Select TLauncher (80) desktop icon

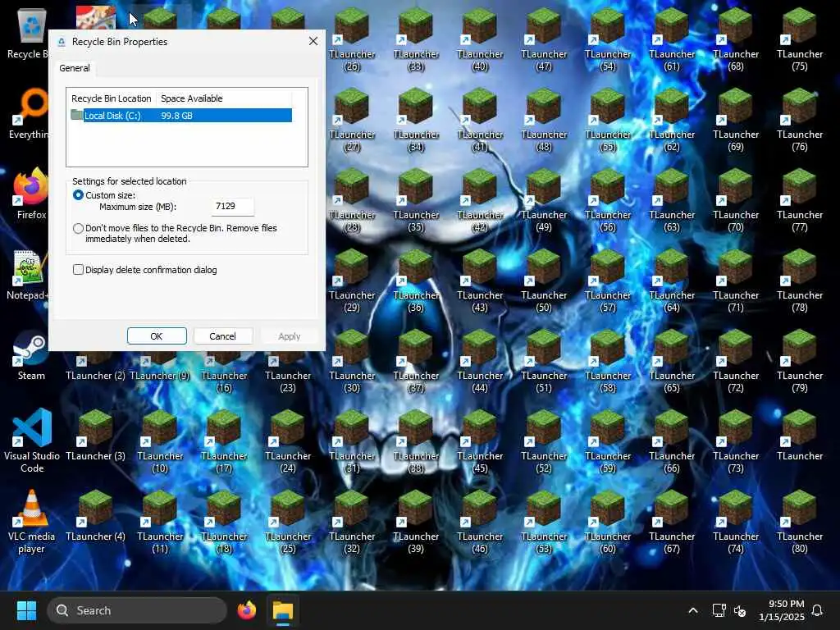(x=800, y=521)
